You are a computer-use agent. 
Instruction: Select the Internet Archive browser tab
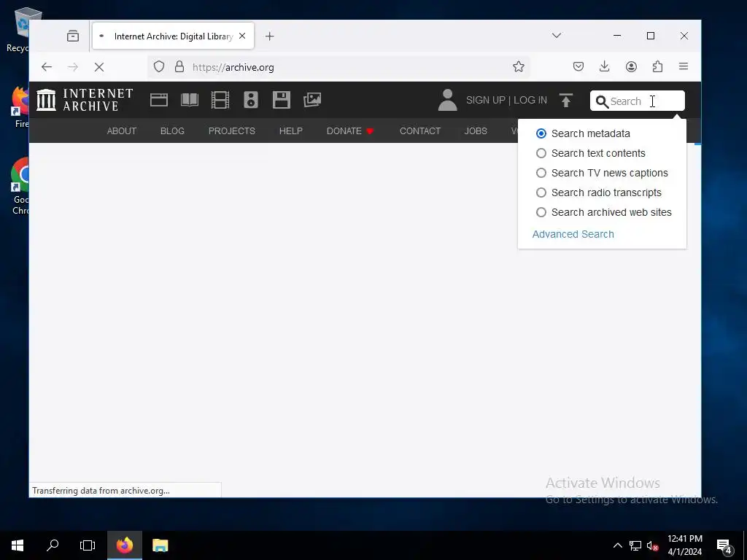pos(174,36)
